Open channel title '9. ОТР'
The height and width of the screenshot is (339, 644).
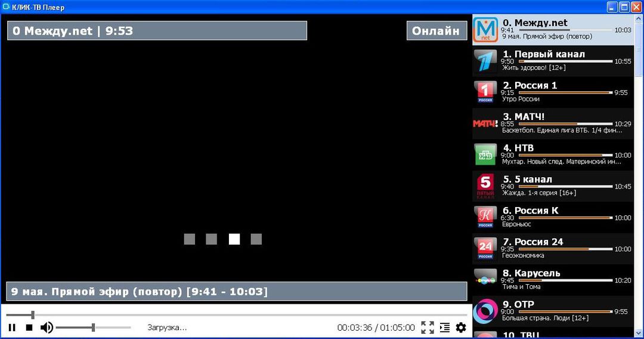(519, 304)
